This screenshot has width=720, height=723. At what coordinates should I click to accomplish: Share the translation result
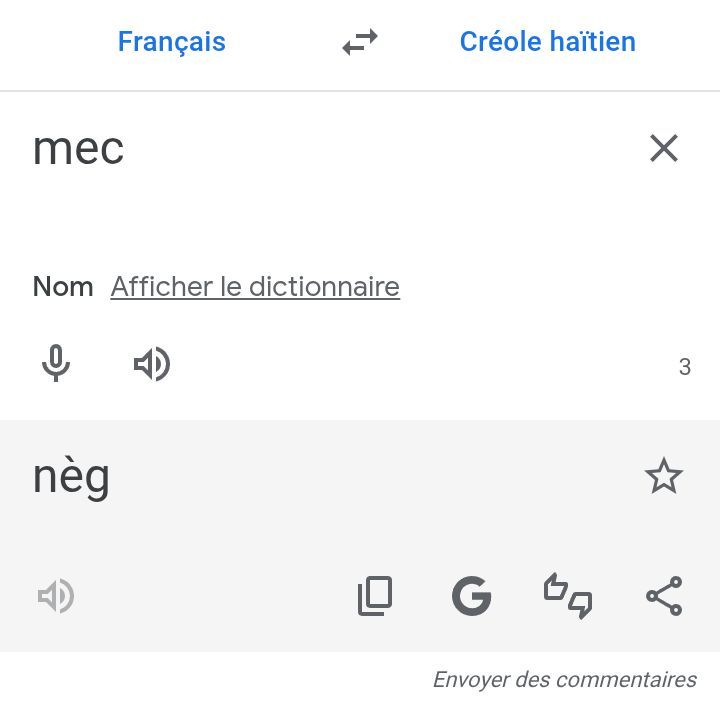point(664,597)
